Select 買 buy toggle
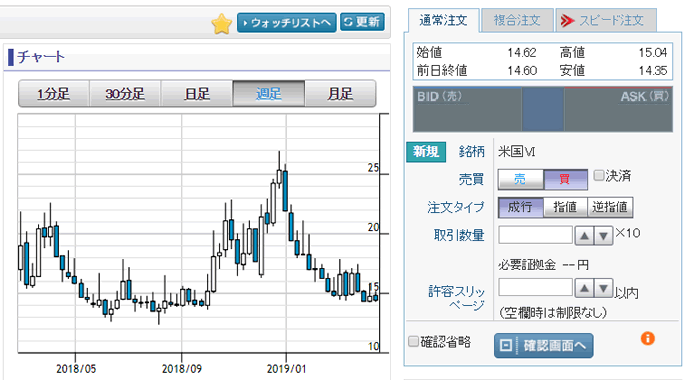This screenshot has width=685, height=380. click(x=565, y=179)
